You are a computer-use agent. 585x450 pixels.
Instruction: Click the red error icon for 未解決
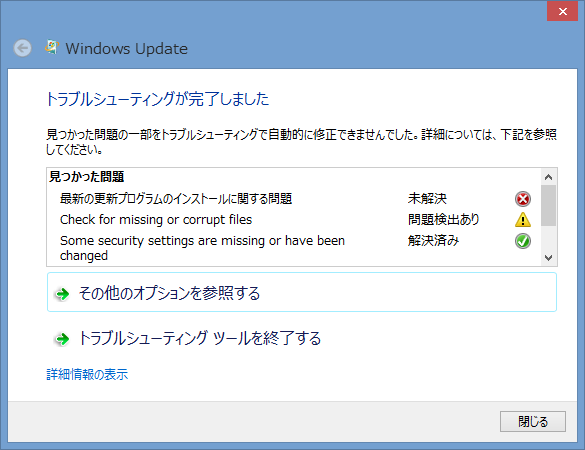coord(523,199)
